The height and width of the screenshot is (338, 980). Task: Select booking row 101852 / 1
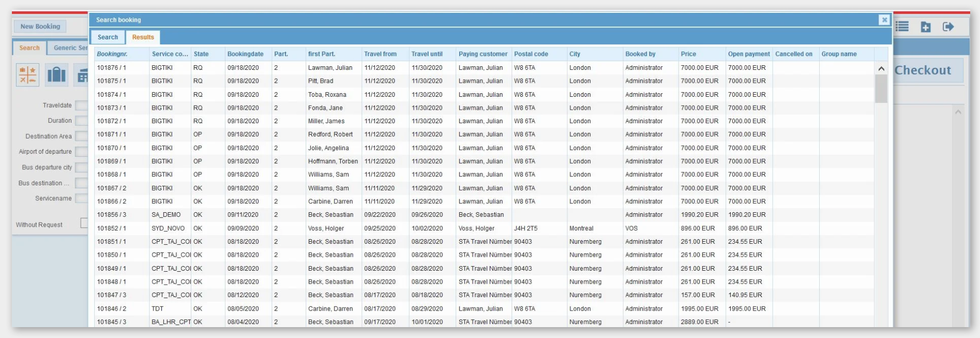coord(484,228)
